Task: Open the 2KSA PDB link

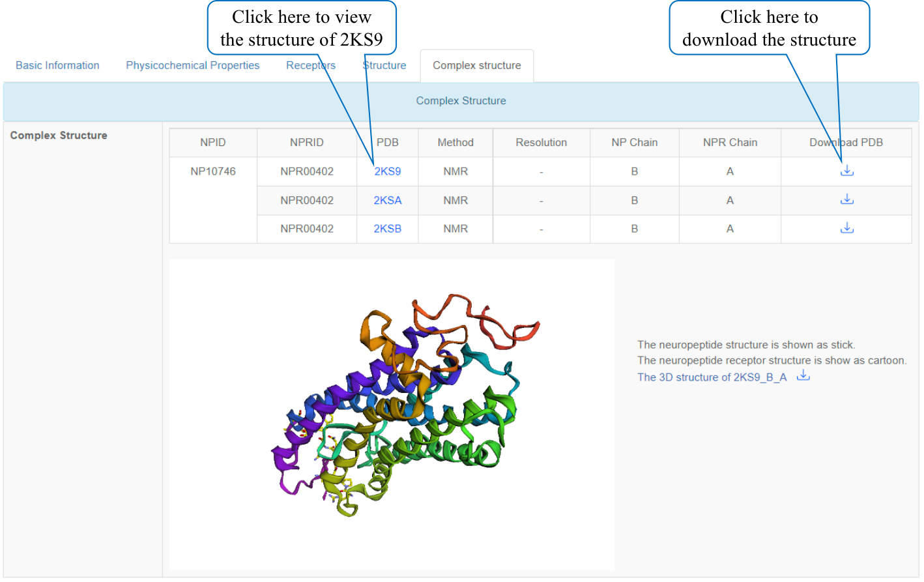Action: click(x=387, y=200)
